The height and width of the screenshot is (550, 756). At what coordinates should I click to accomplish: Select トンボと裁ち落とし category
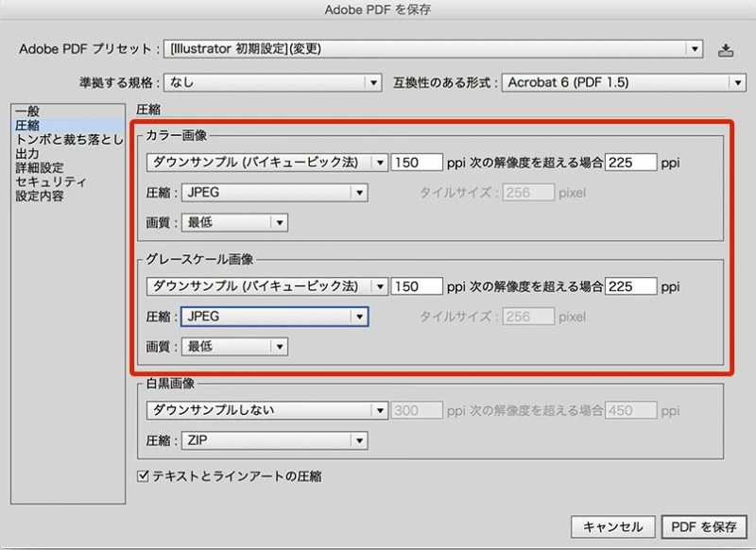(67, 139)
